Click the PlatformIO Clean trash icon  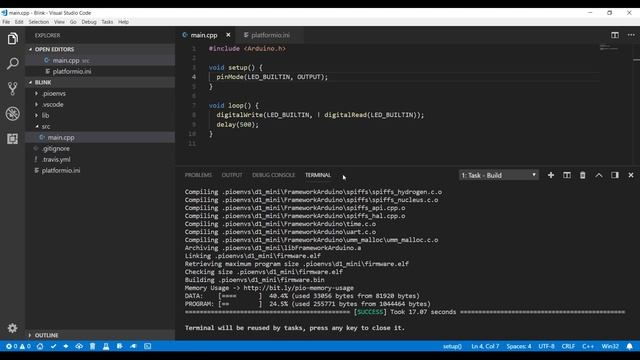tap(93, 346)
